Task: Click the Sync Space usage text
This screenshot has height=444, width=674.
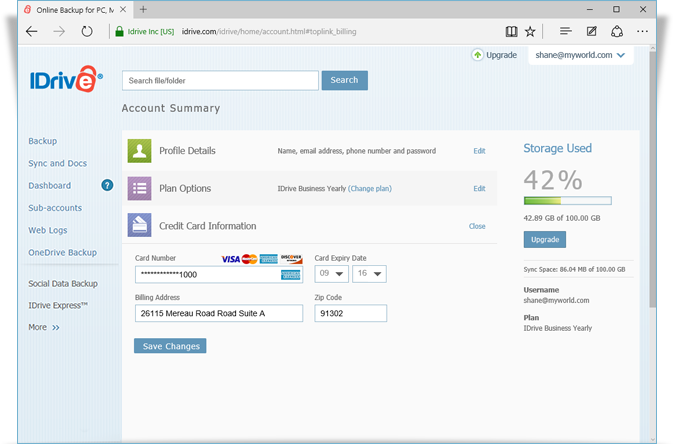Action: [574, 269]
